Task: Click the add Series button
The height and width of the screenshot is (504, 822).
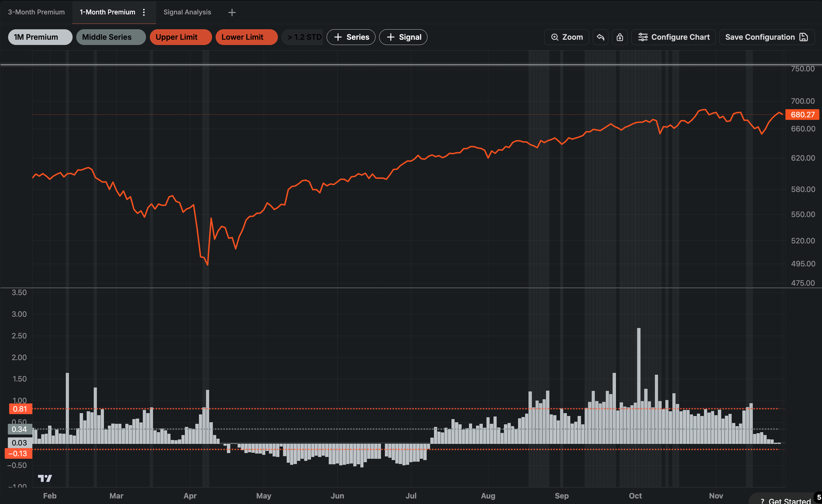Action: [x=351, y=37]
